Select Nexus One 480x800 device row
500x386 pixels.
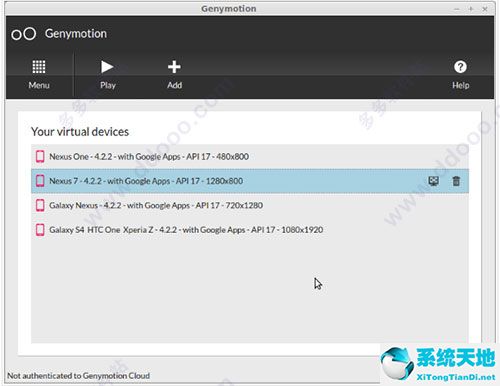(x=250, y=156)
